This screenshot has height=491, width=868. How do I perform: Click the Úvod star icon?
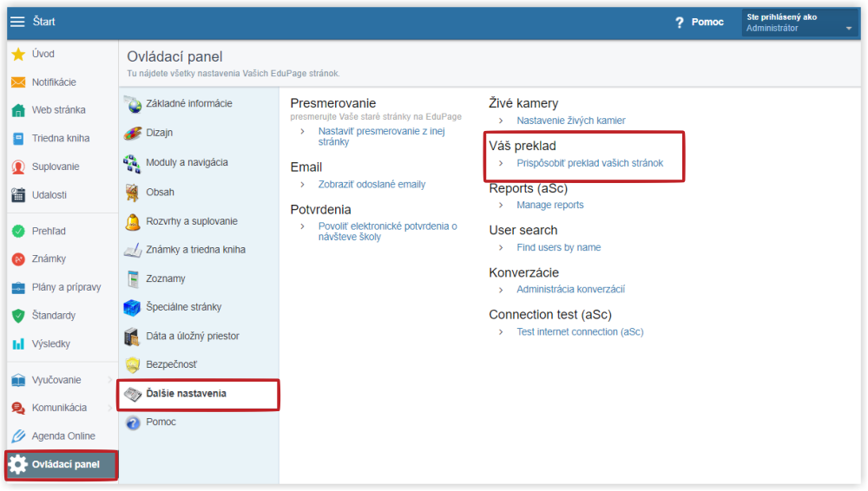click(x=18, y=54)
